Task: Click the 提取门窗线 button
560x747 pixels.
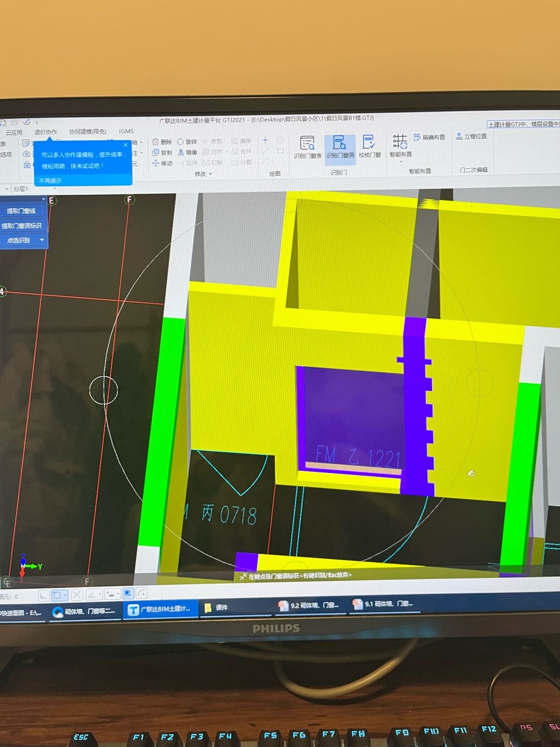Action: [21, 211]
